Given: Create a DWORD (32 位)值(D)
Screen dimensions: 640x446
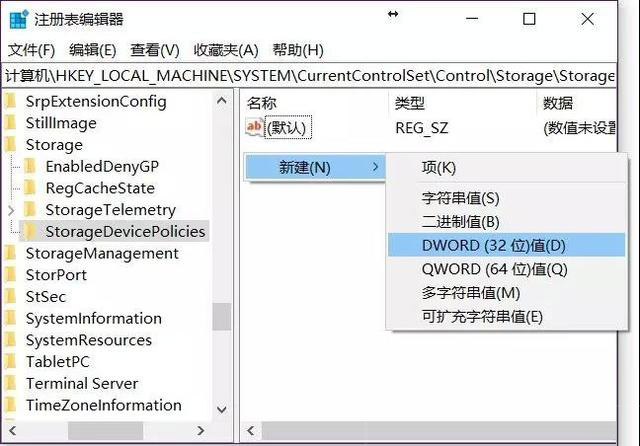Looking at the screenshot, I should coord(506,245).
